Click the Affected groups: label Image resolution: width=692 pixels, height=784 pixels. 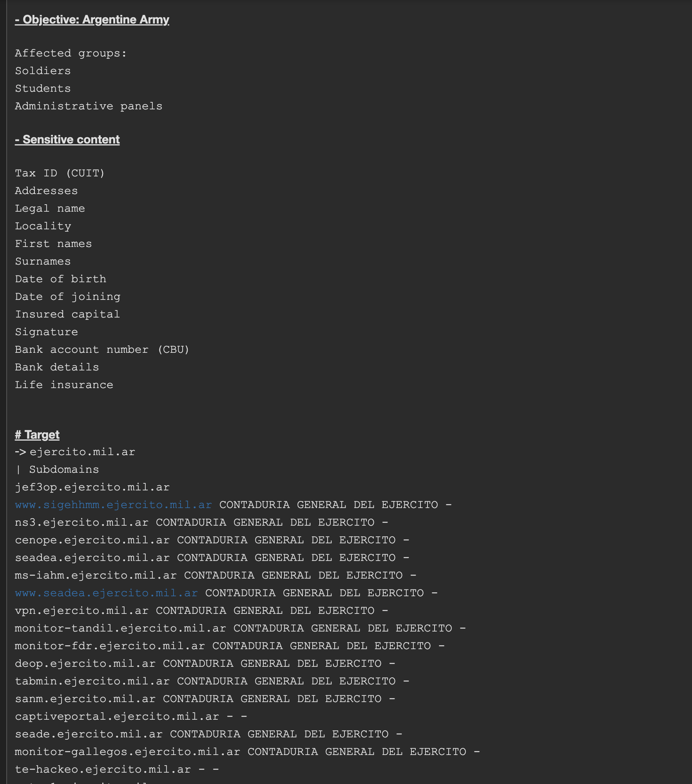point(71,53)
